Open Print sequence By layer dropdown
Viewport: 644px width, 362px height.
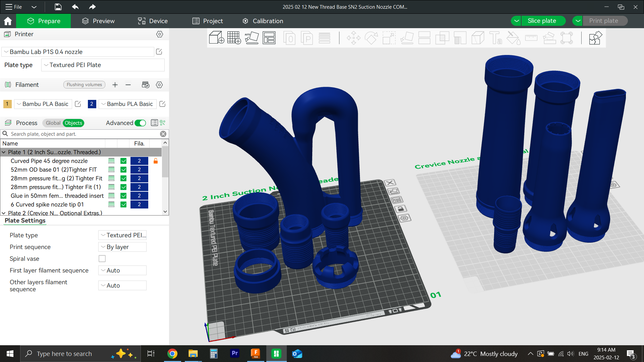coord(122,247)
